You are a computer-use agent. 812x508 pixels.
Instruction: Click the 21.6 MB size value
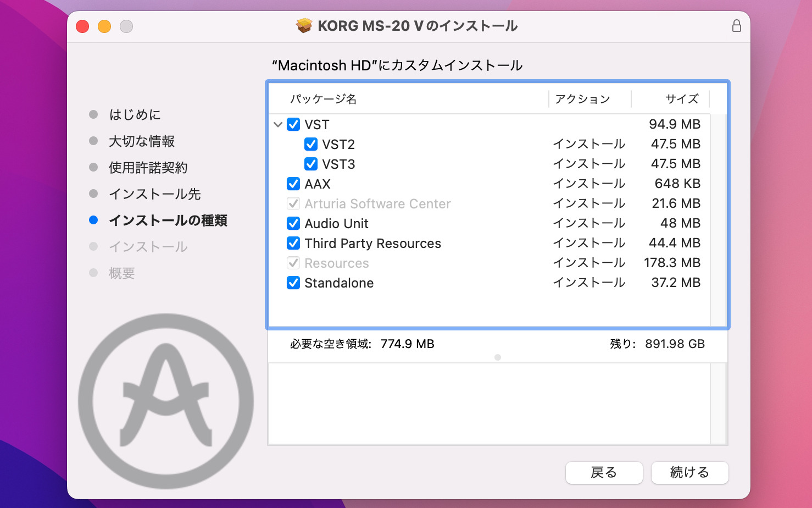tap(676, 203)
